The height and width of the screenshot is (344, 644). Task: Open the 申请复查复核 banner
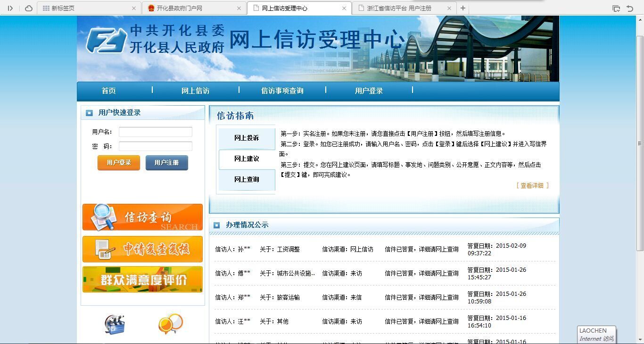142,249
